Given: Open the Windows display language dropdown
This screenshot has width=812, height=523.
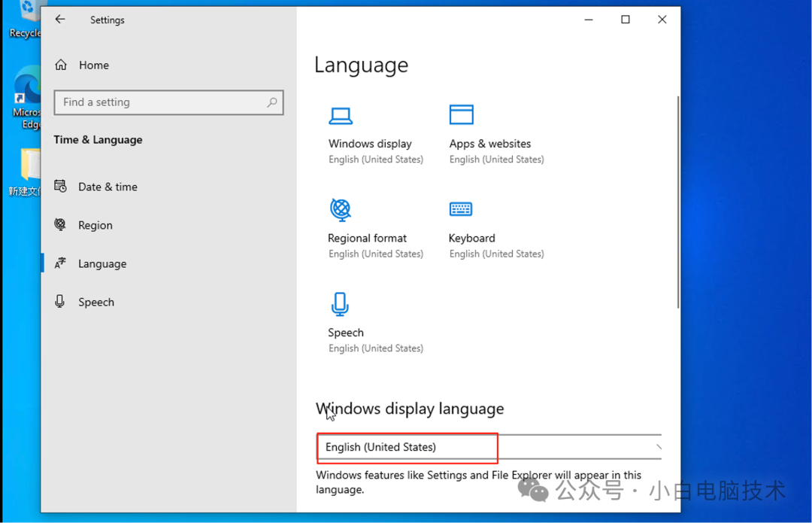Looking at the screenshot, I should point(489,447).
